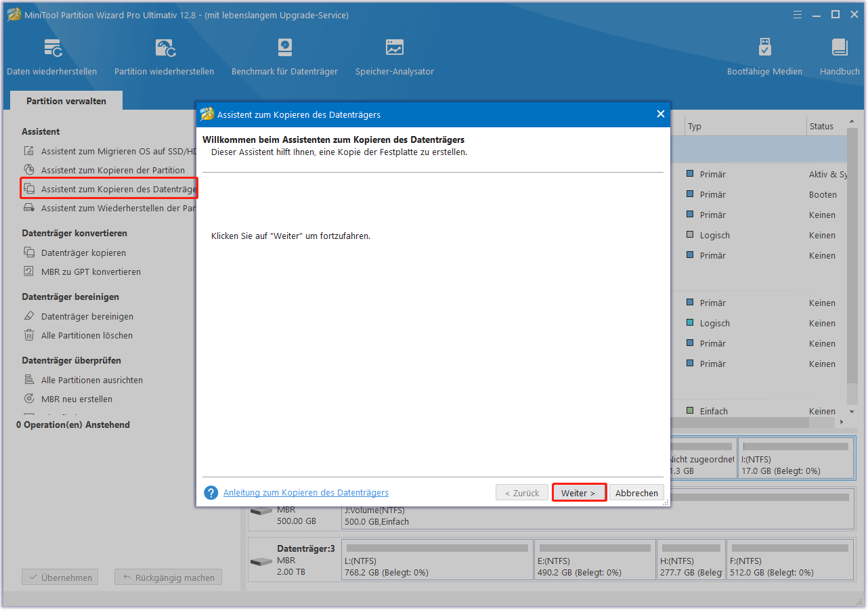Screen dimensions: 868x610
Task: Select MBR zu GPT konvertieren entry
Action: pos(91,271)
